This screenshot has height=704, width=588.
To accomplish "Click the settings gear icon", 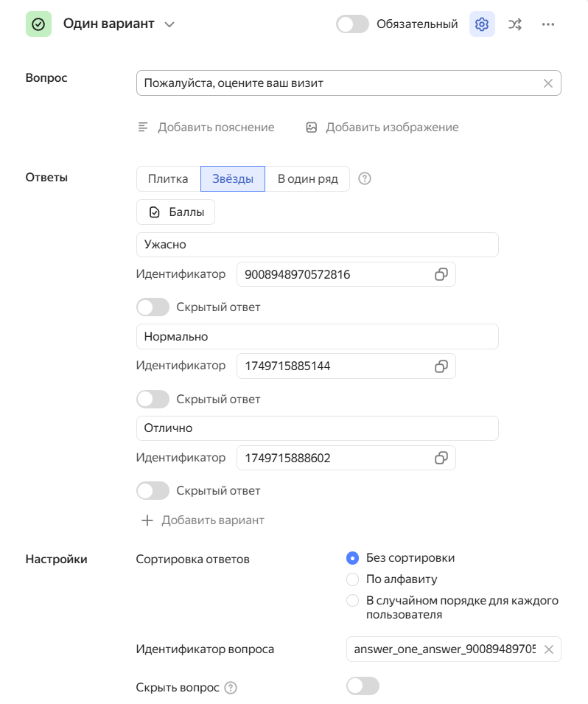I will point(482,24).
